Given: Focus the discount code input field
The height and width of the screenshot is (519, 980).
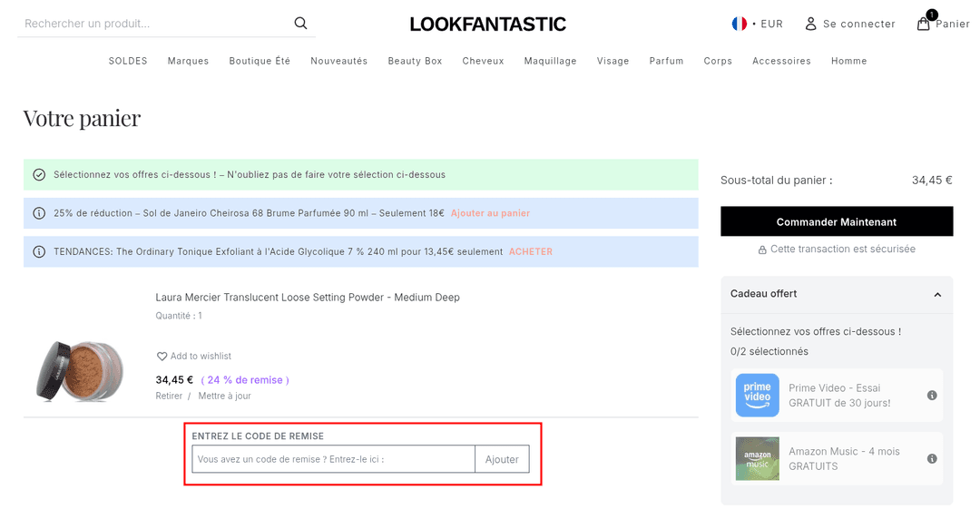Looking at the screenshot, I should point(333,459).
